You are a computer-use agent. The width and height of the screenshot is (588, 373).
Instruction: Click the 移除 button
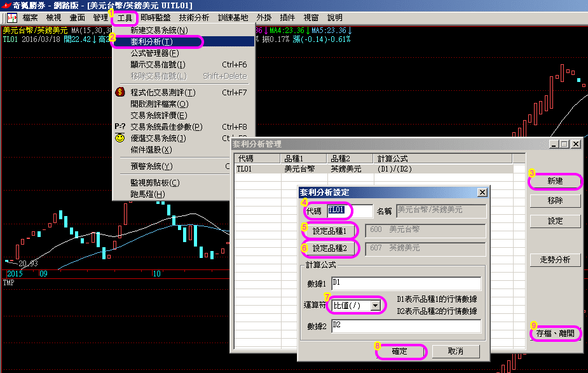click(555, 201)
